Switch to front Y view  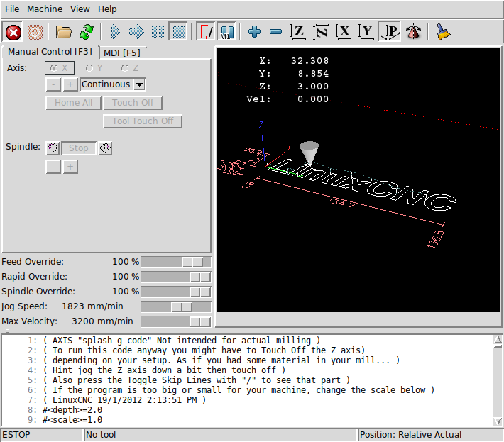point(366,32)
